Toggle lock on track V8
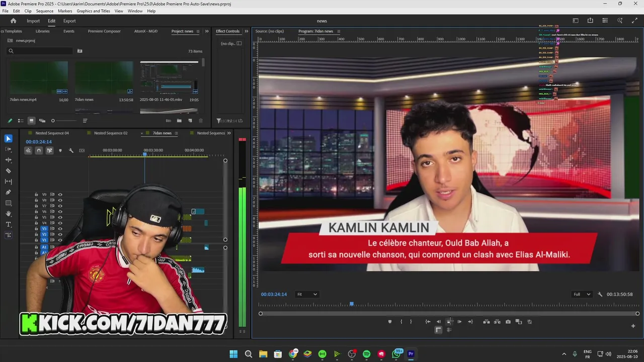 point(36,200)
